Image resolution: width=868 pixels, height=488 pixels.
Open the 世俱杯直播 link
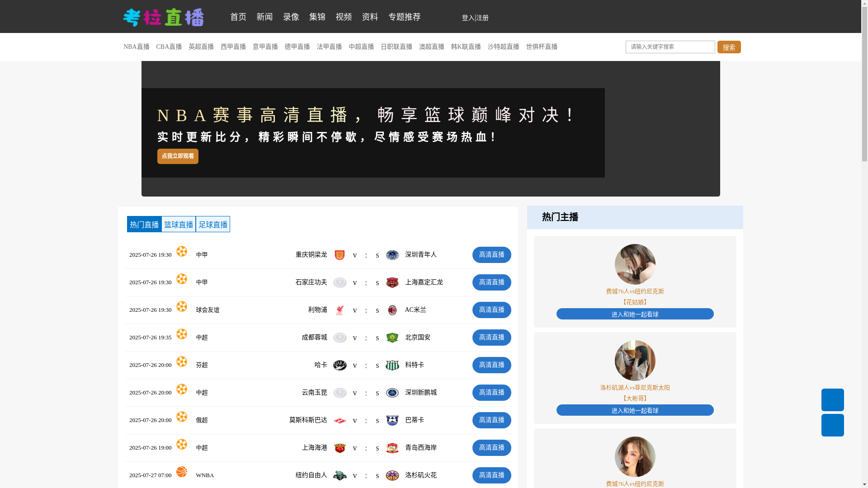[542, 47]
